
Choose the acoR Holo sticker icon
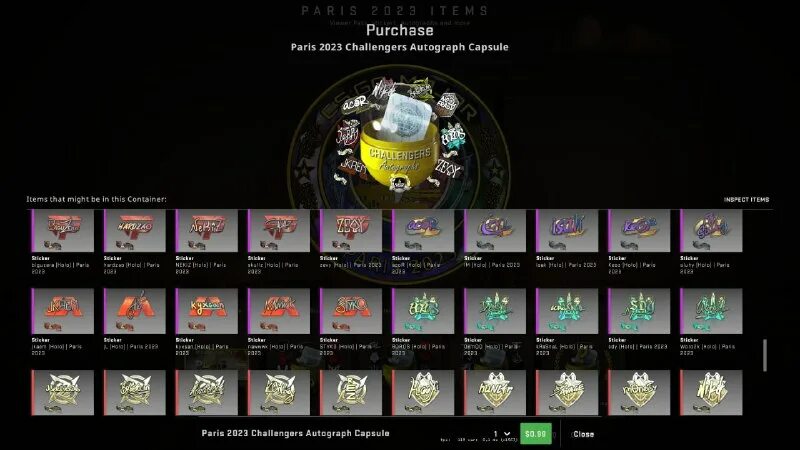(x=423, y=231)
